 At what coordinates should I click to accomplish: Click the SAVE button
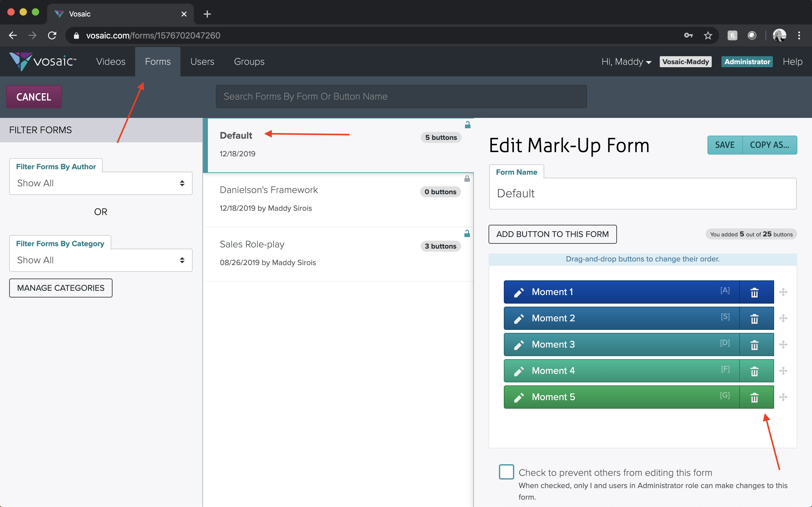click(725, 145)
